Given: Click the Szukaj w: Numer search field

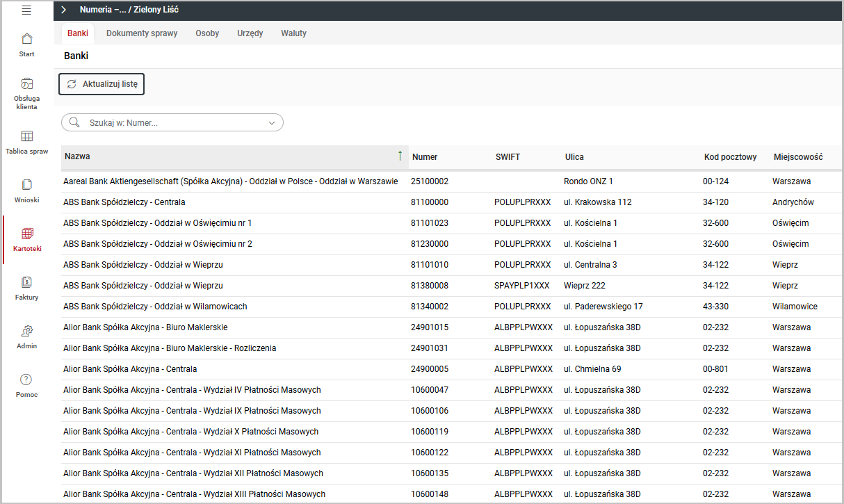Looking at the screenshot, I should (x=174, y=123).
